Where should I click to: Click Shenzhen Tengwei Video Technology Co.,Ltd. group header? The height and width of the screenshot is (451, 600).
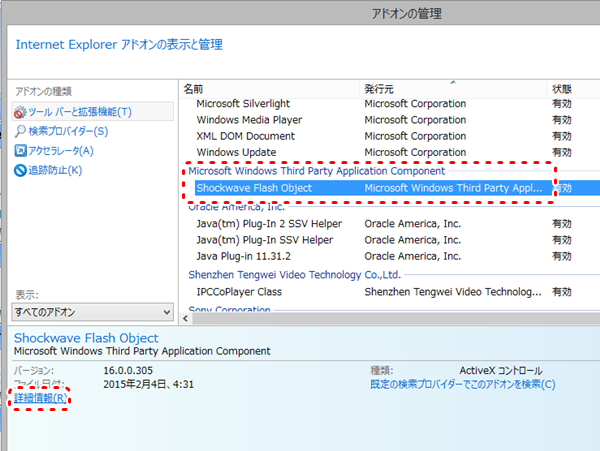coord(295,275)
